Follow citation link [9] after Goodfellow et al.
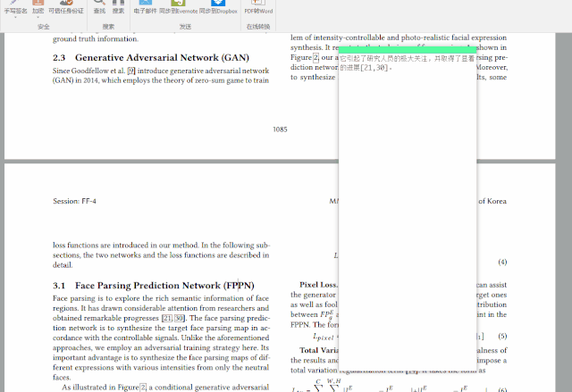Image resolution: width=572 pixels, height=392 pixels. [x=131, y=71]
